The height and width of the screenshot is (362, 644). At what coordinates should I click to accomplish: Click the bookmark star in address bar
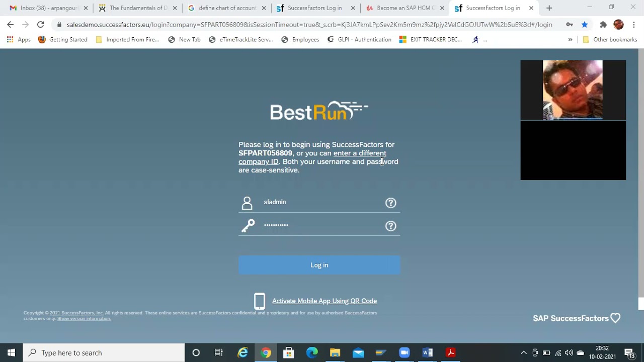coord(584,25)
